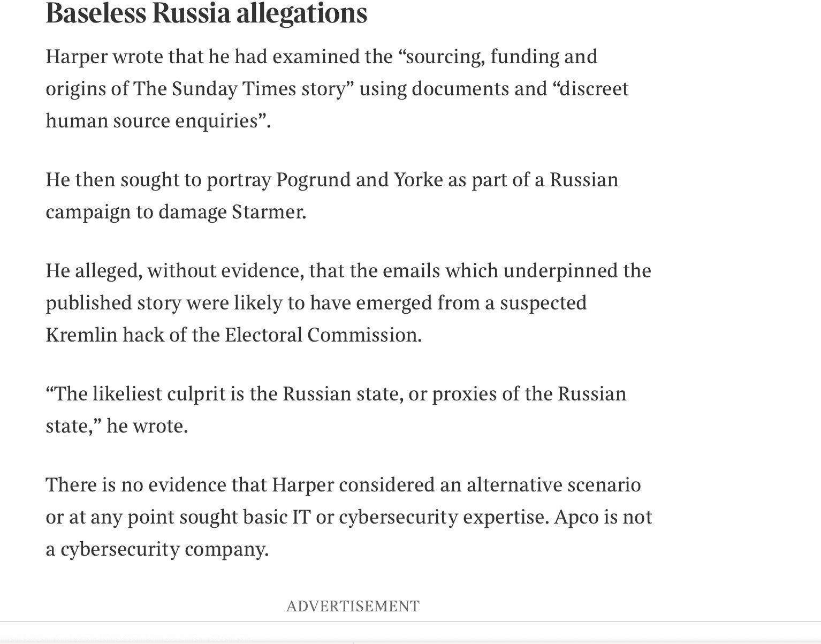Screen dimensions: 821x644
Task: Click the paragraph starting "He then sought"
Action: [x=331, y=195]
